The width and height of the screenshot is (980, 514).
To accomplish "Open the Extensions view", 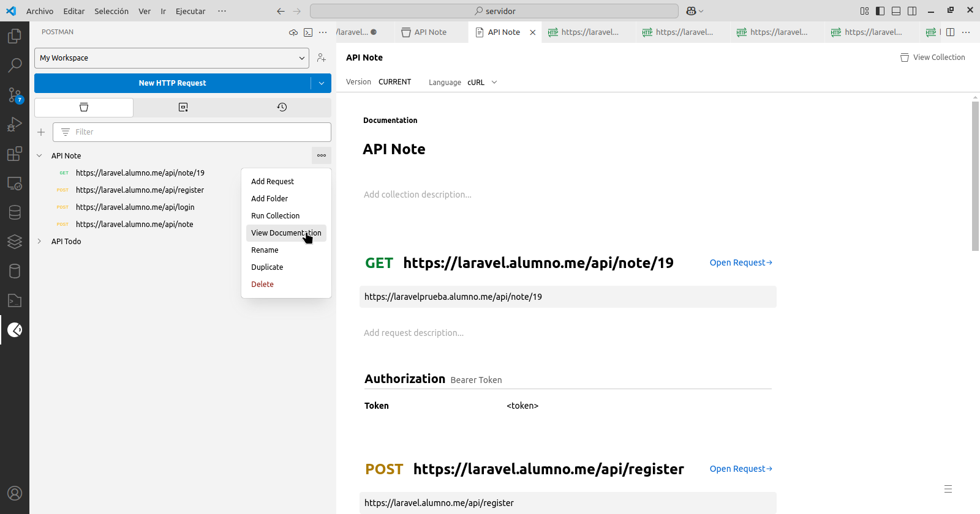I will click(15, 154).
